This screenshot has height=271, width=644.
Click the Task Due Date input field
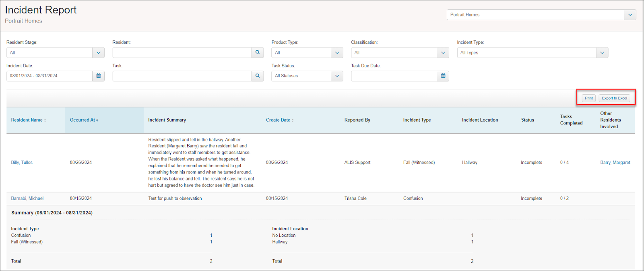coord(394,76)
